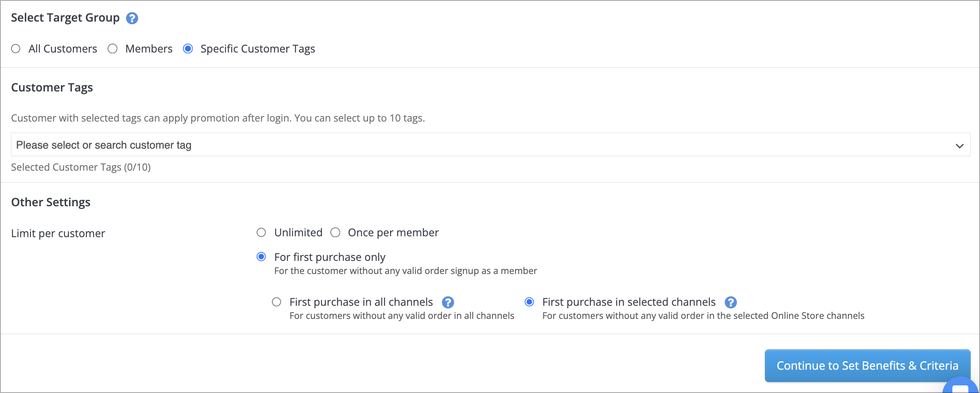
Task: Open help icon beside Select Target Group
Action: click(x=132, y=18)
